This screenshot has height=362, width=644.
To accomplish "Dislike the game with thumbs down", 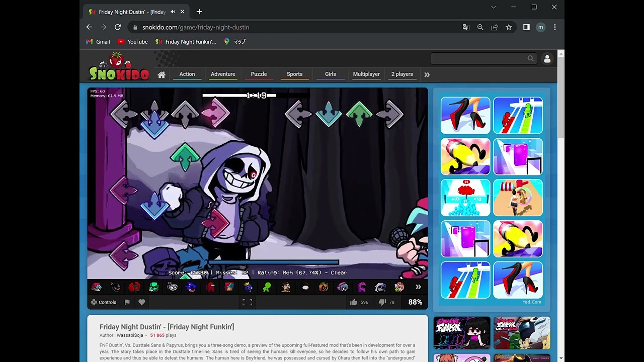I will tap(382, 302).
